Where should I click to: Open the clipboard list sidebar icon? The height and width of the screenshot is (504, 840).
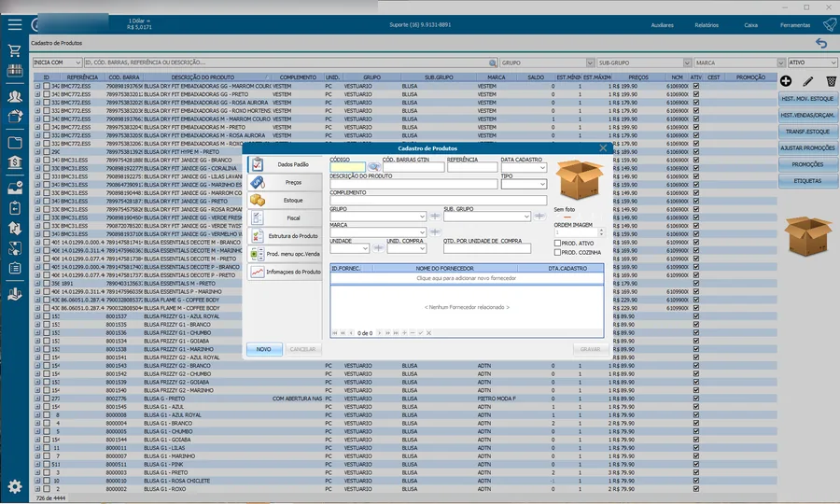(x=15, y=268)
